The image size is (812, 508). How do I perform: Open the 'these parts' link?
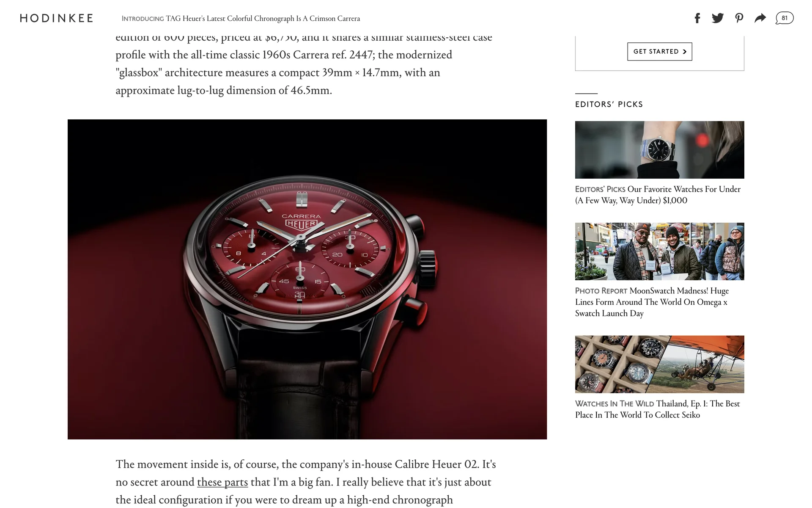coord(222,482)
